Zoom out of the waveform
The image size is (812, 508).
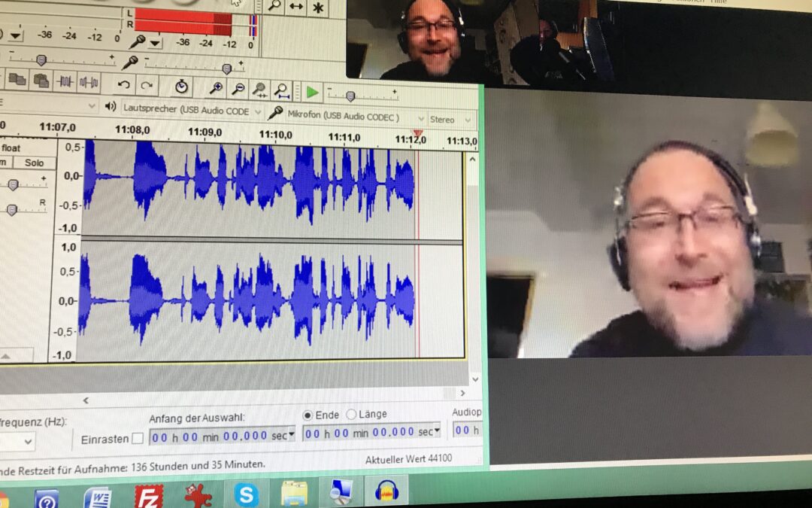[238, 89]
